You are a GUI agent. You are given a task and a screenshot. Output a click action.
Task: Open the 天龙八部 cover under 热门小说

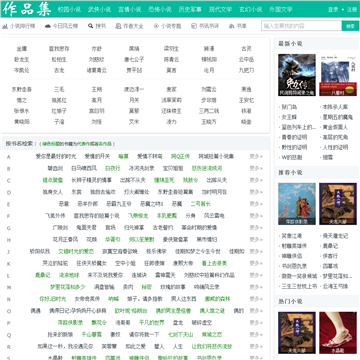297,333
